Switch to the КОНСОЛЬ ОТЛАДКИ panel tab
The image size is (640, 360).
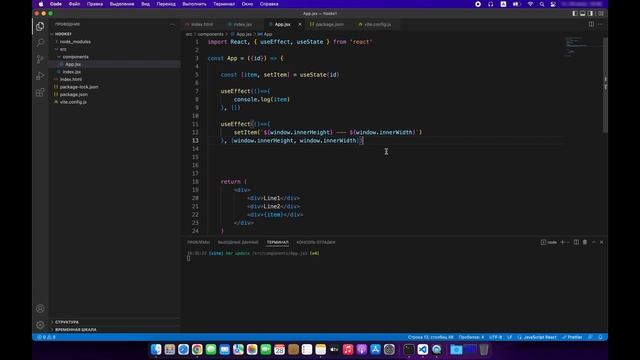pyautogui.click(x=316, y=242)
